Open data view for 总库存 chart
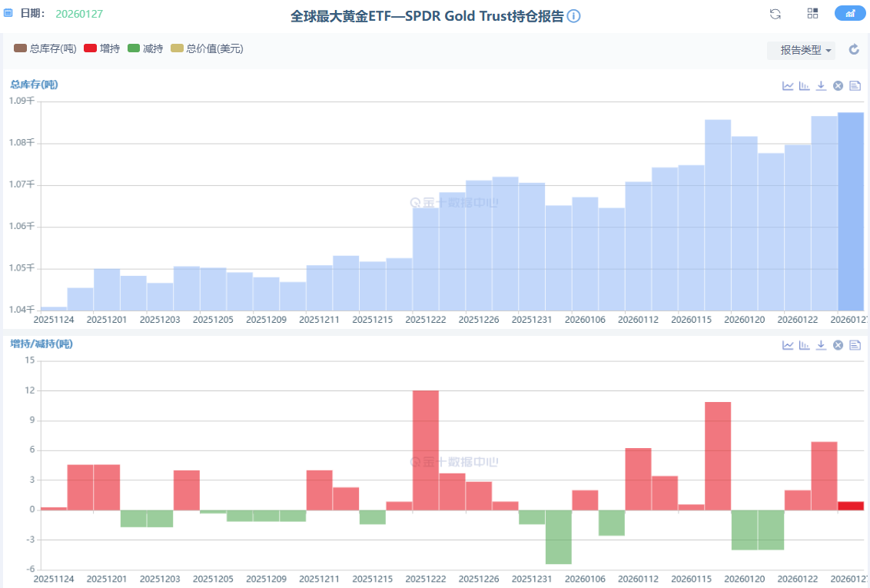This screenshot has height=588, width=870. [x=855, y=85]
